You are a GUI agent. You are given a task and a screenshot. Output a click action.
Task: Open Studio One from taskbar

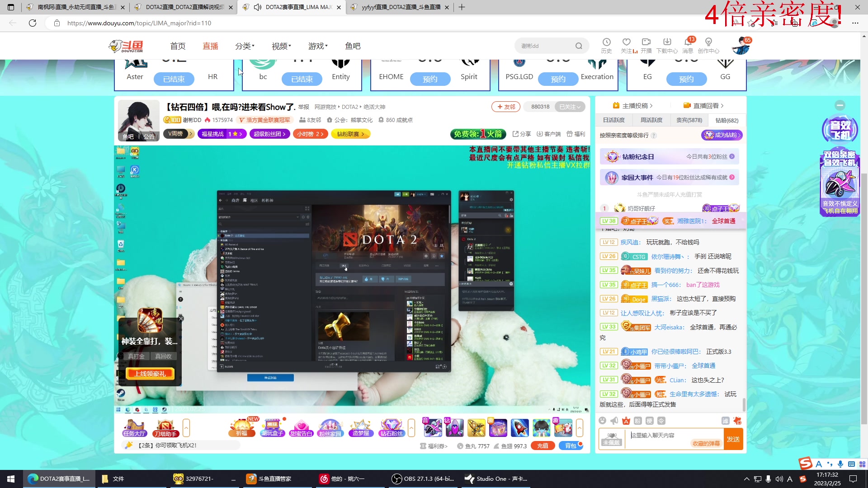(496, 479)
